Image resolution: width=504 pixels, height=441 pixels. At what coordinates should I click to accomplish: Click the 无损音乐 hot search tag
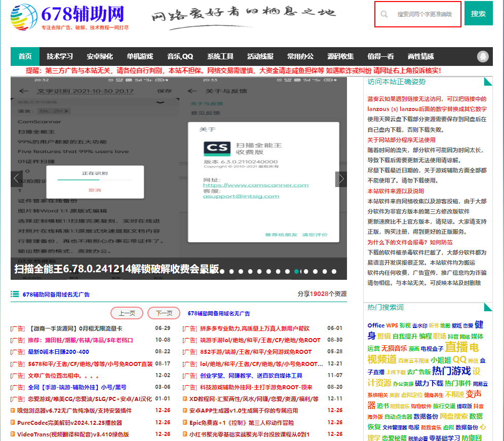(x=394, y=348)
